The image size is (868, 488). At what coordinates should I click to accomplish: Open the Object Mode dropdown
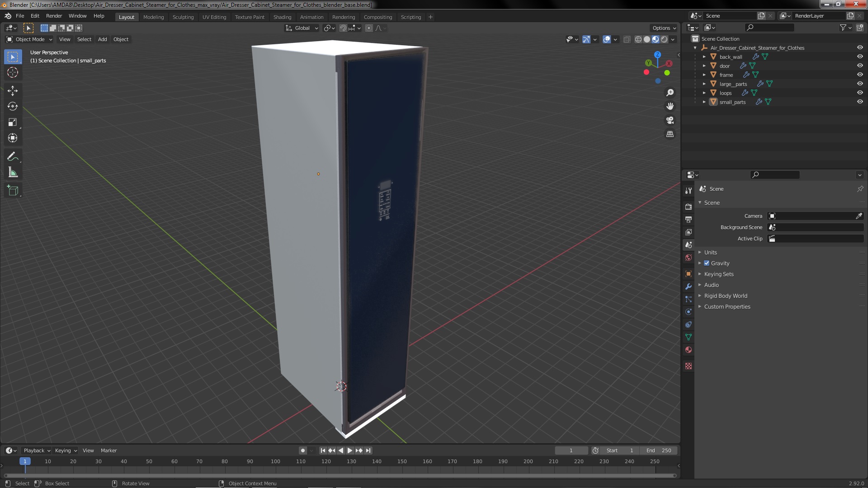(29, 39)
